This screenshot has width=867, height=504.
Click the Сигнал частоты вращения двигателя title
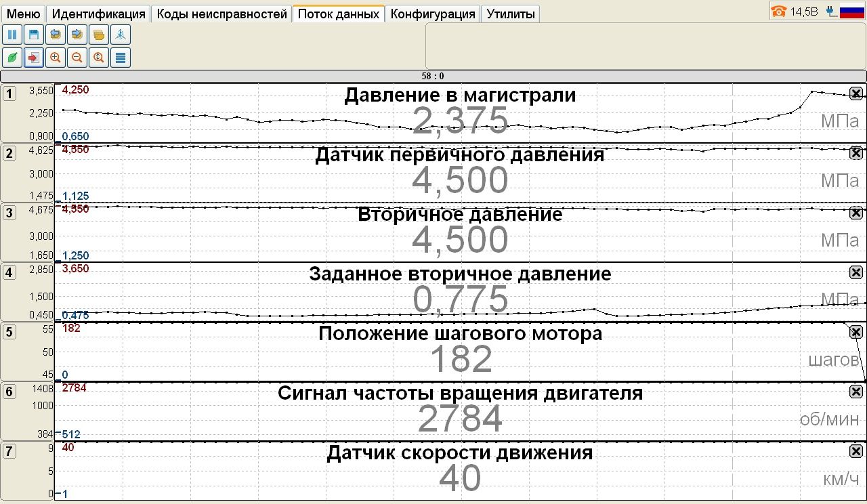(x=460, y=393)
